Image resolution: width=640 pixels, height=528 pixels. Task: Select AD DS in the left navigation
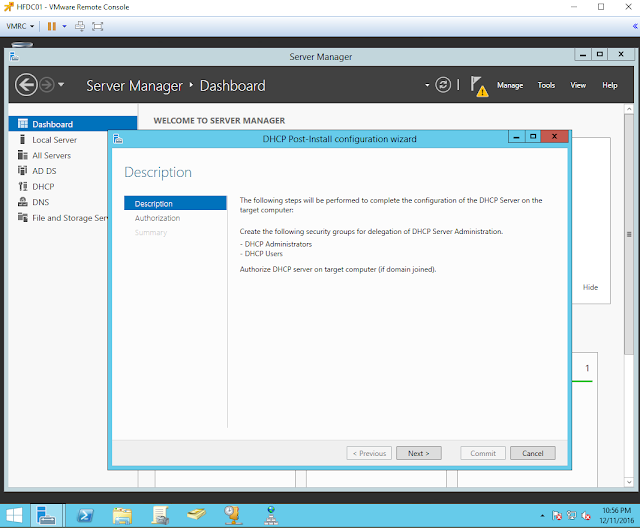(44, 171)
